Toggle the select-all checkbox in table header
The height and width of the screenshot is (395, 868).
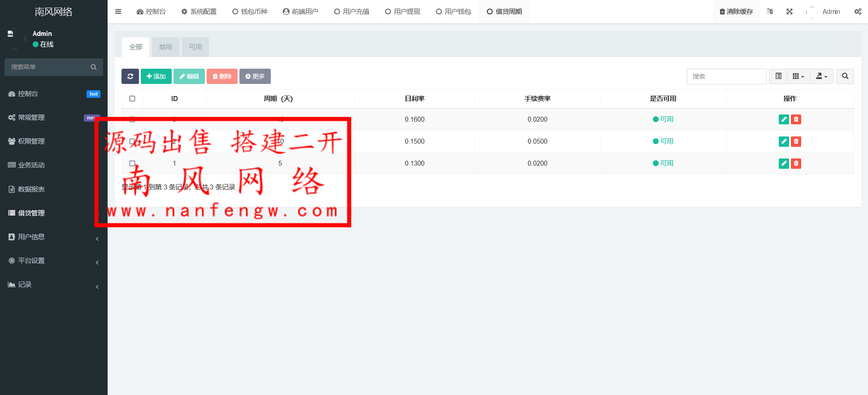[x=132, y=99]
